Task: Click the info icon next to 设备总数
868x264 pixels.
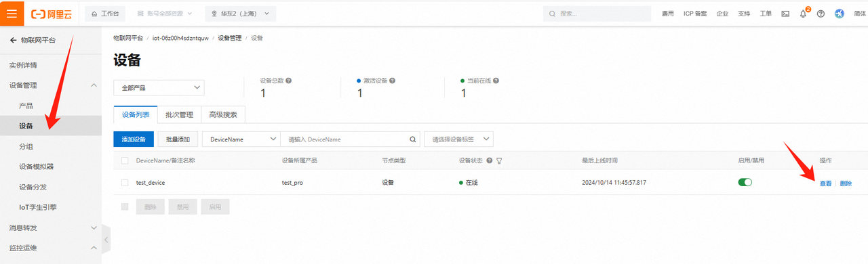Action: pyautogui.click(x=289, y=81)
